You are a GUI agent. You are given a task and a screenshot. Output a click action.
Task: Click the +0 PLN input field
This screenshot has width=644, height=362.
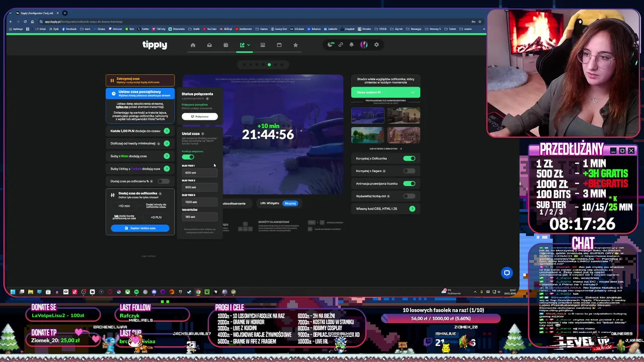156,217
